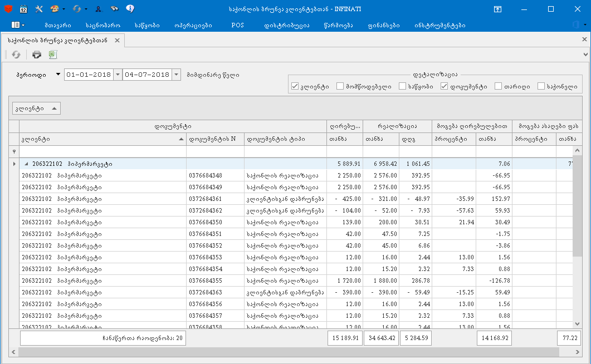
Task: Open the ფინანსები menu
Action: [383, 25]
